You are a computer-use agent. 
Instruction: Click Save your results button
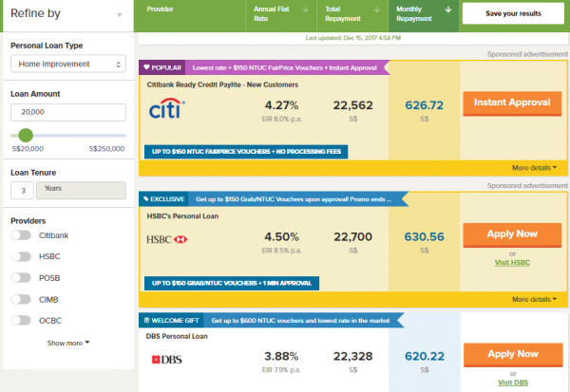click(513, 14)
